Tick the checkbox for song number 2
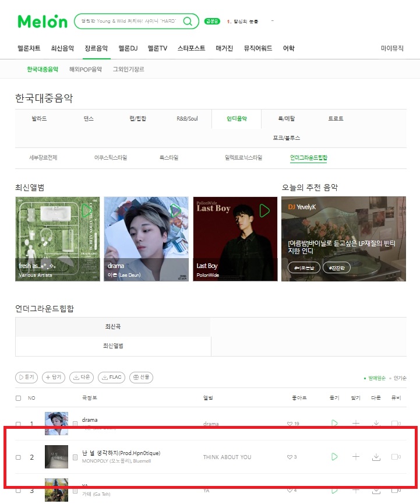 point(18,457)
